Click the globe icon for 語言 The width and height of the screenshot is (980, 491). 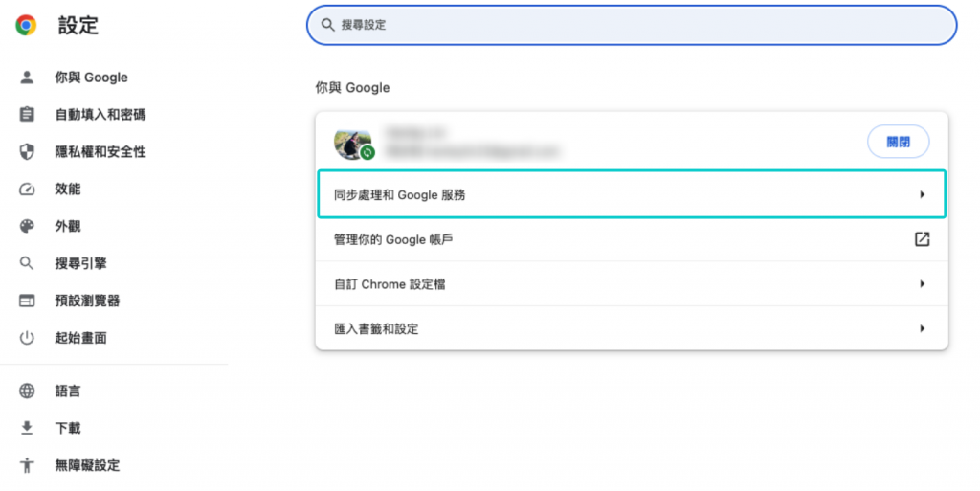pyautogui.click(x=27, y=391)
